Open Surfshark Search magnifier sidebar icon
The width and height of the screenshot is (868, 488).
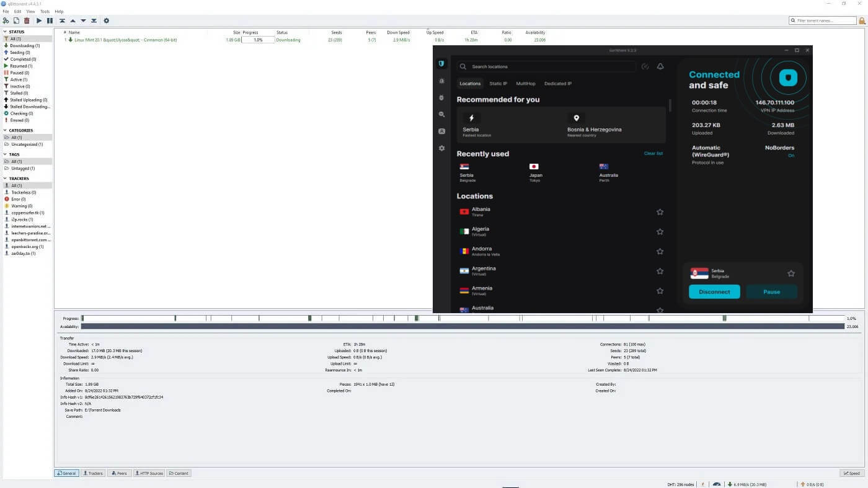(441, 114)
